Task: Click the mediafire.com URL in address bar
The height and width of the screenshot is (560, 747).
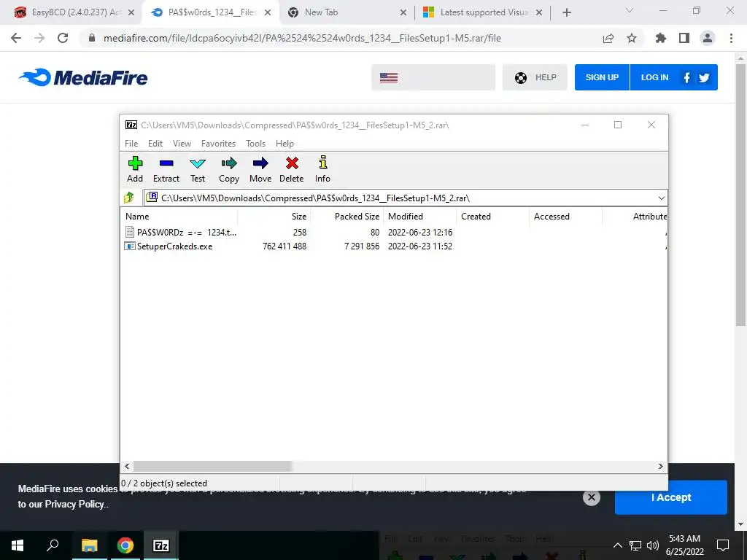Action: pos(302,38)
